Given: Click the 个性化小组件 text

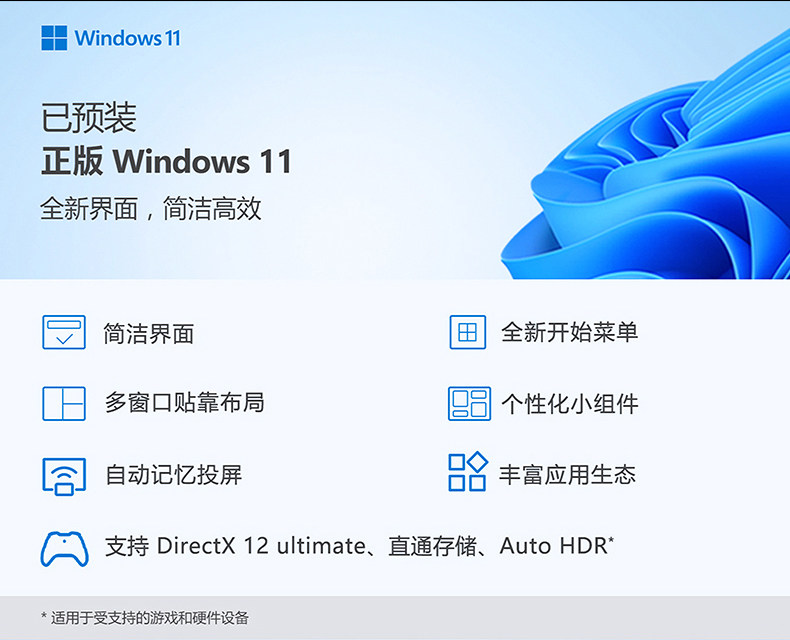Looking at the screenshot, I should [570, 404].
